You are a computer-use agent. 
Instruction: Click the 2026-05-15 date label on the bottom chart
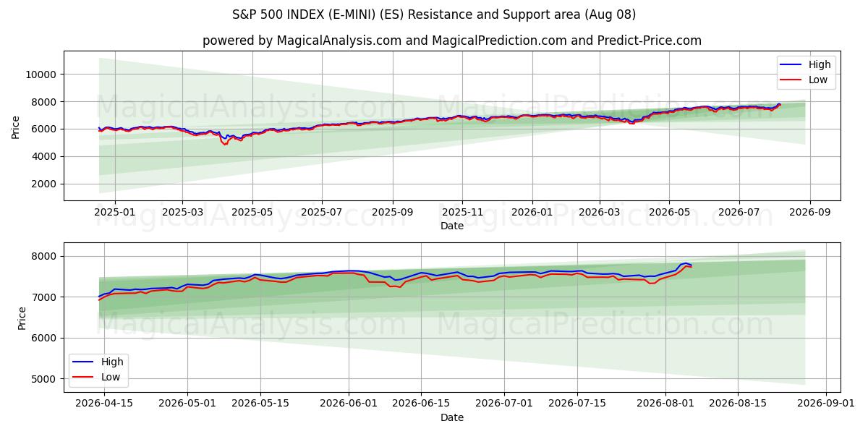[x=259, y=404]
